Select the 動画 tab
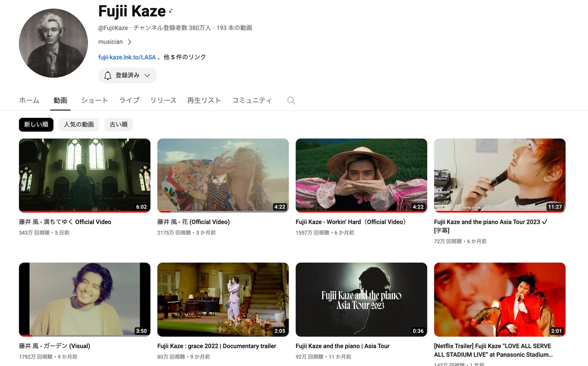Image resolution: width=588 pixels, height=366 pixels. [x=60, y=100]
